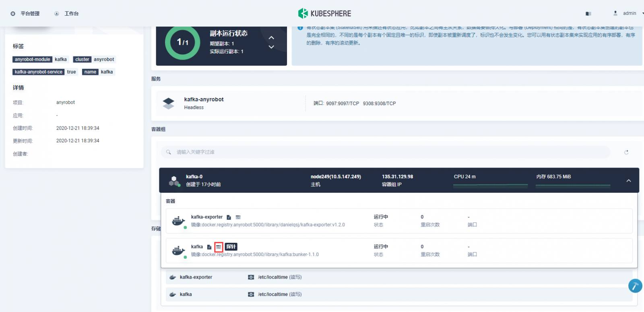Open terminal icon for kafka container
The height and width of the screenshot is (312, 644).
tap(219, 247)
